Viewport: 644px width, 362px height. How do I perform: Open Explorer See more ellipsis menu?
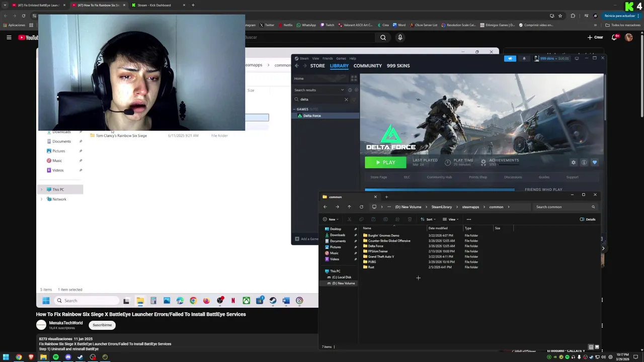[x=469, y=219]
